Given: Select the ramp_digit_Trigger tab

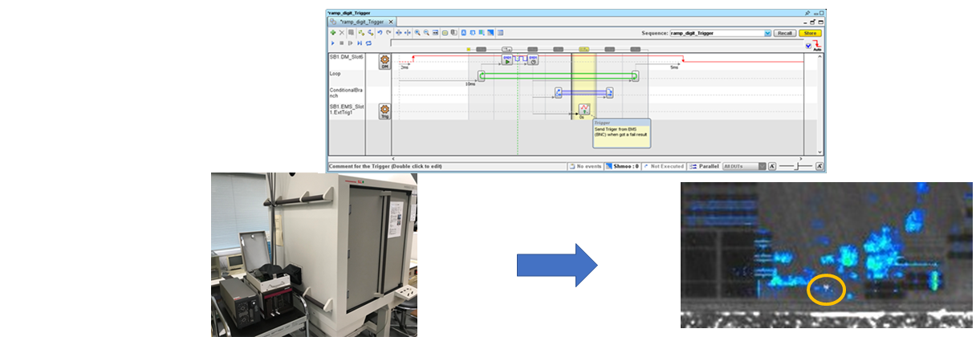Looking at the screenshot, I should pos(360,22).
